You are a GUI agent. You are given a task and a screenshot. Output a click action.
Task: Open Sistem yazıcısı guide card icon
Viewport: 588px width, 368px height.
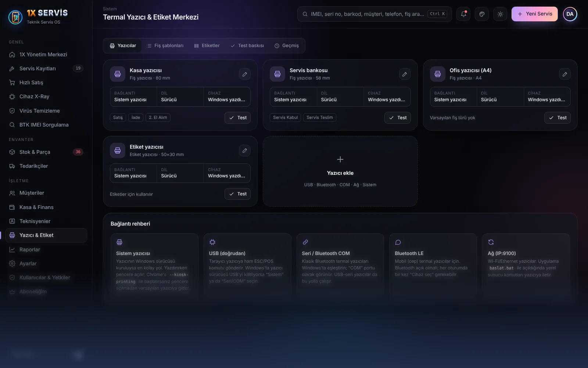119,242
